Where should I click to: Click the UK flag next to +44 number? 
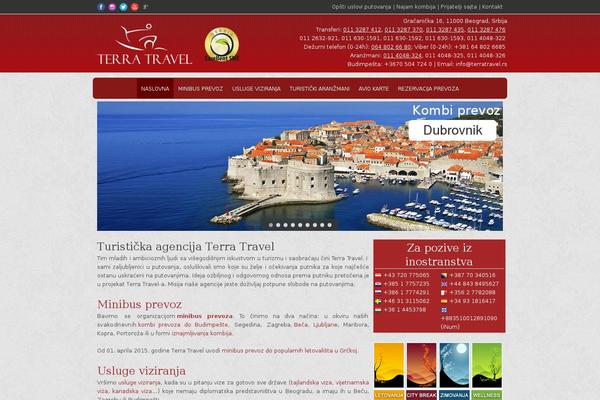pyautogui.click(x=444, y=284)
